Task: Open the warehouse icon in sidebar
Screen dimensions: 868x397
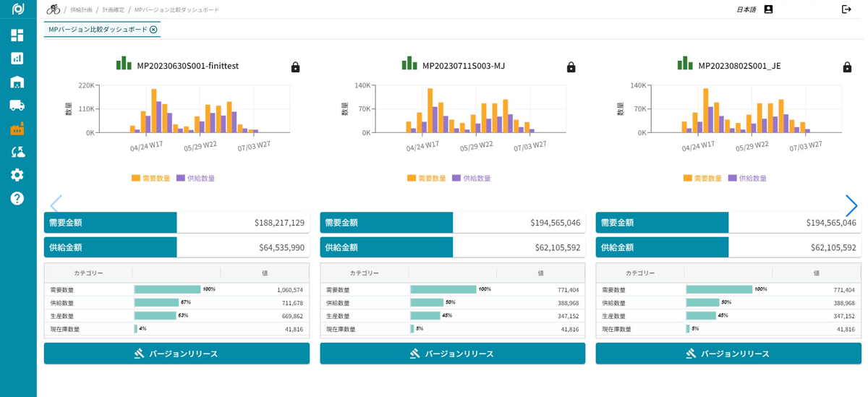Action: click(x=17, y=82)
